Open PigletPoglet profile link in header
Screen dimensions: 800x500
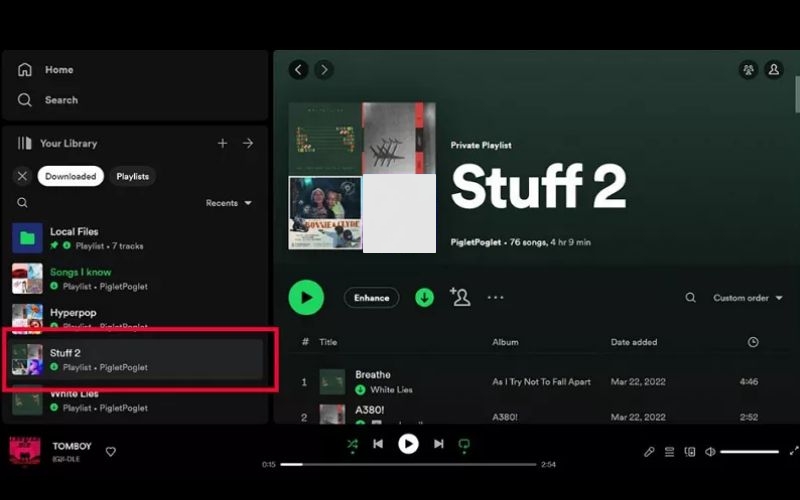tap(476, 242)
